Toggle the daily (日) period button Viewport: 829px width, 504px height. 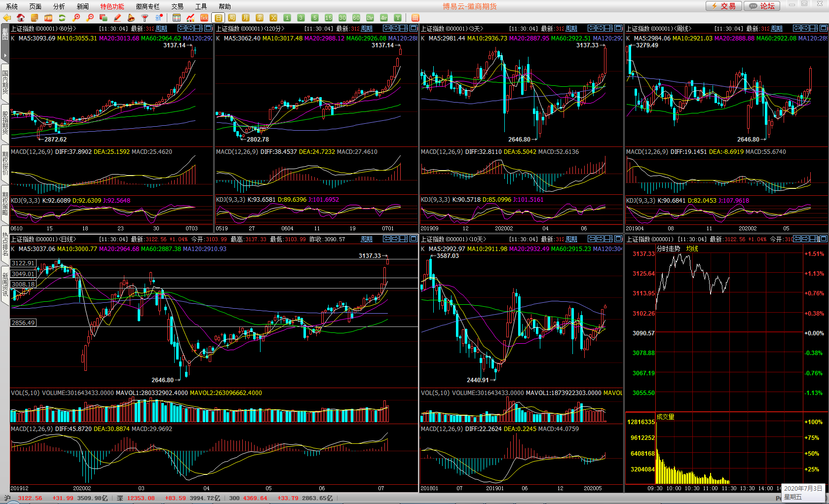pos(218,18)
